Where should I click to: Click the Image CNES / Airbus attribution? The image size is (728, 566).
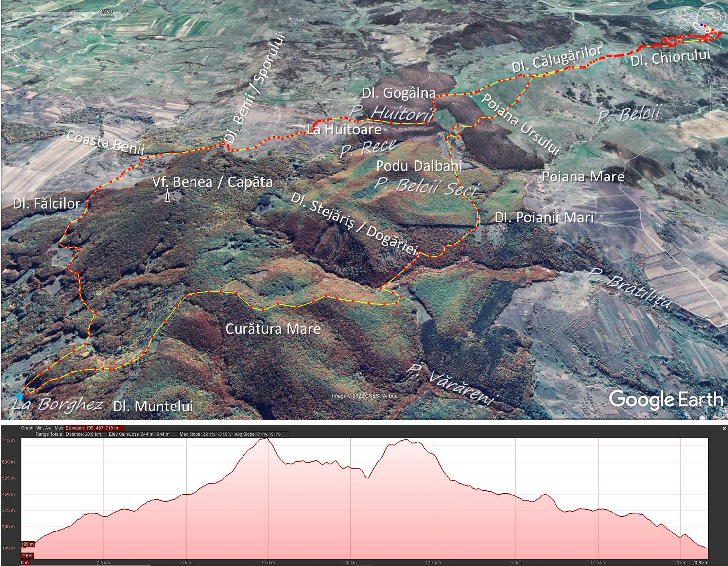click(364, 396)
